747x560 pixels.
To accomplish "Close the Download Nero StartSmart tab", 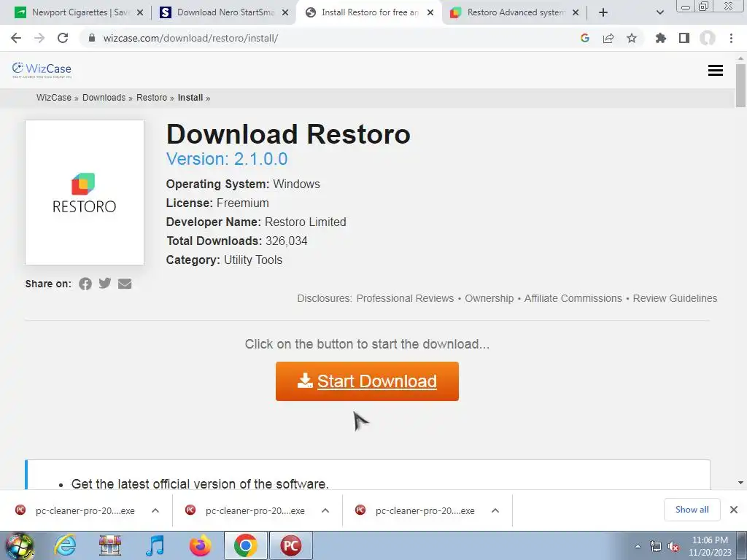I will click(x=285, y=13).
